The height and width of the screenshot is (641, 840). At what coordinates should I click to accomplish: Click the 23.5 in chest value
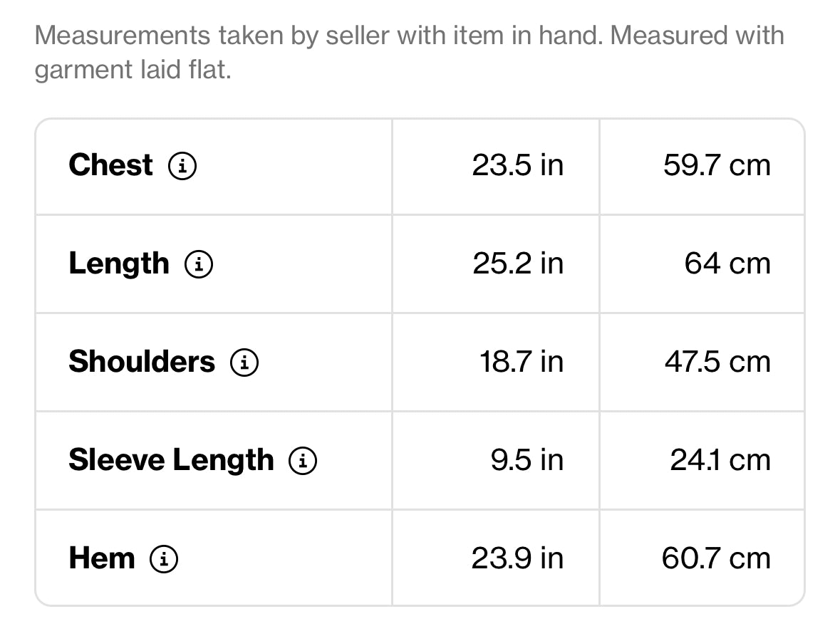[x=517, y=165]
